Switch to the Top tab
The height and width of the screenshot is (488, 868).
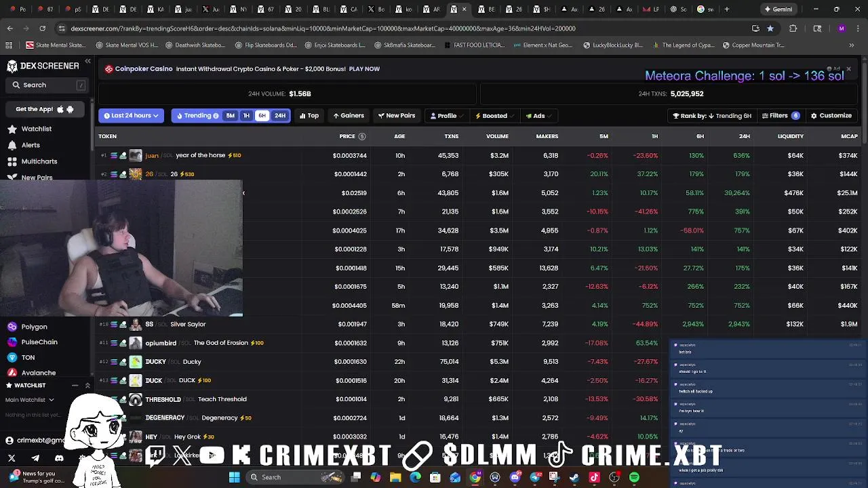point(309,116)
